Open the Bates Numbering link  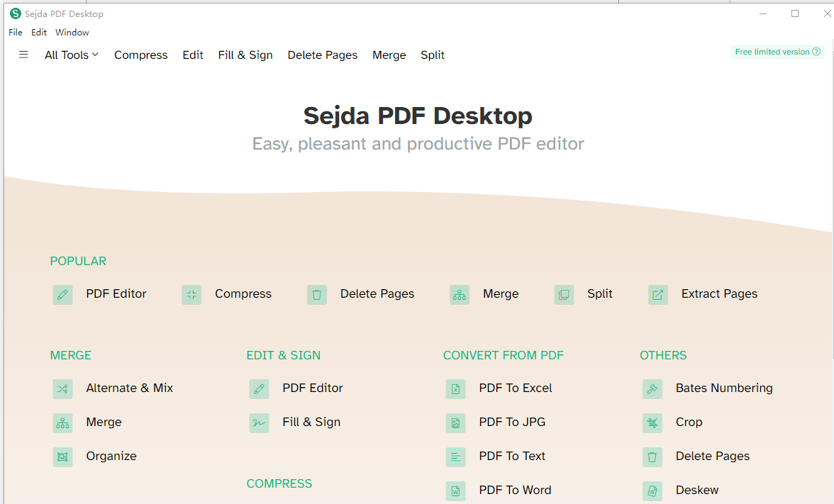(x=724, y=388)
